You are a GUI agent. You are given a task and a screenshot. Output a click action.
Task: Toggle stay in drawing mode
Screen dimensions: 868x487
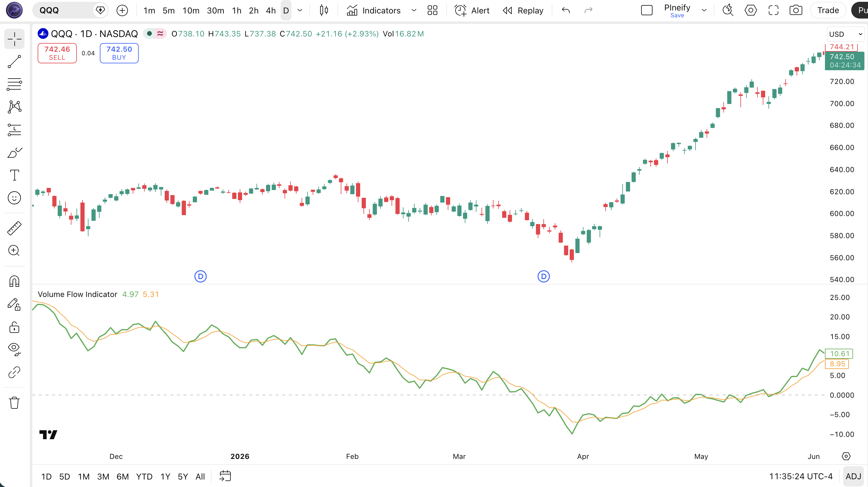coord(14,304)
